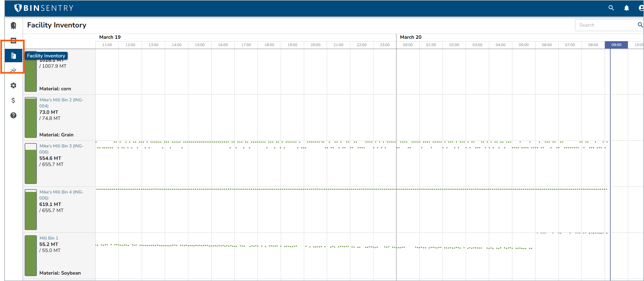This screenshot has width=644, height=281.
Task: Open the notifications bell
Action: 627,8
